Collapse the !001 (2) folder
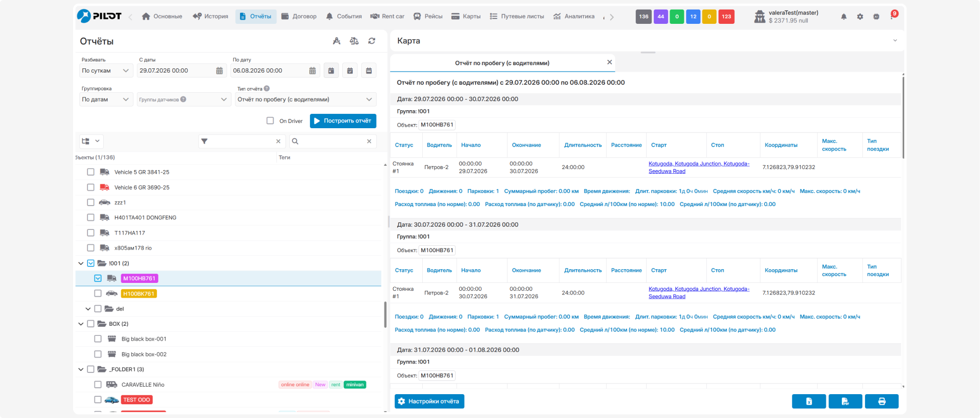 81,263
